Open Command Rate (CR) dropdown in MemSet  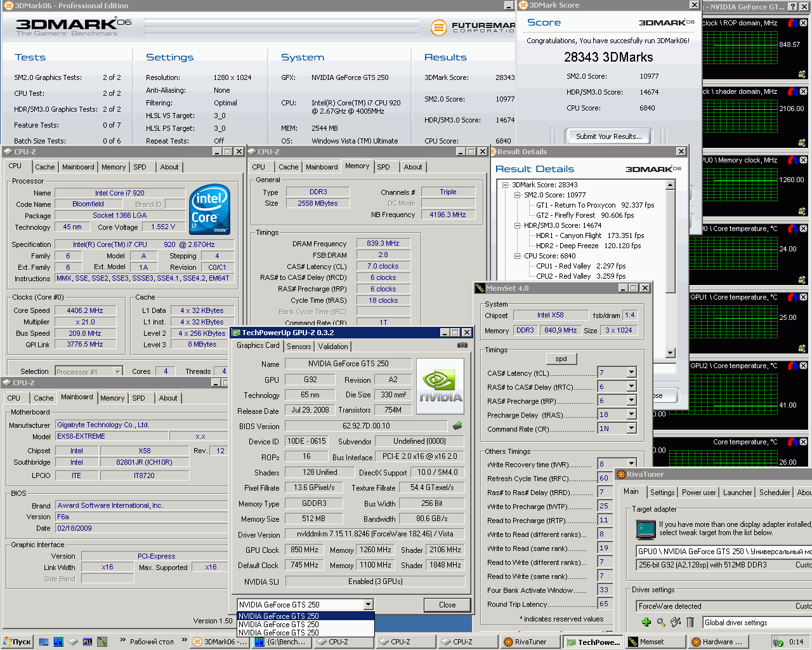click(631, 428)
